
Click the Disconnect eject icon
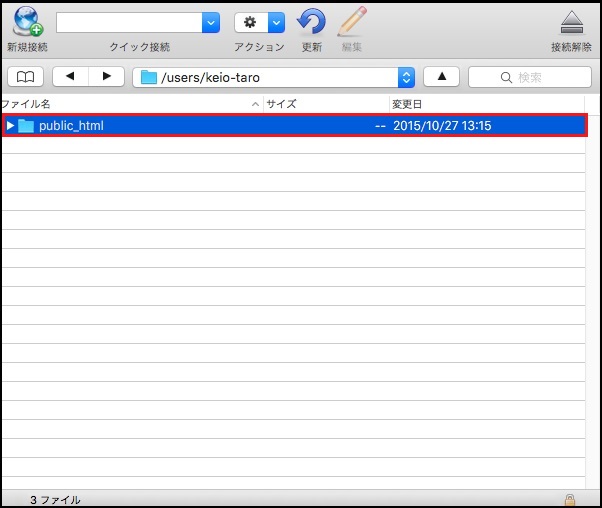pos(571,23)
